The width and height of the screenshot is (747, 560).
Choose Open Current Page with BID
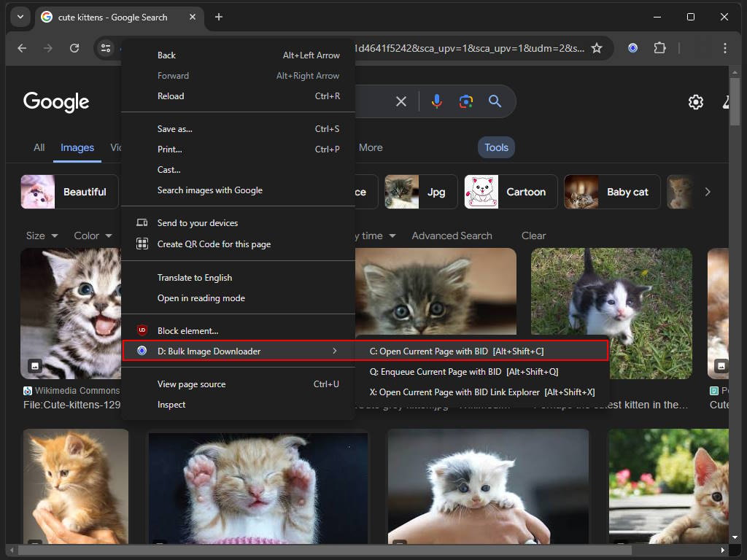[x=482, y=351]
